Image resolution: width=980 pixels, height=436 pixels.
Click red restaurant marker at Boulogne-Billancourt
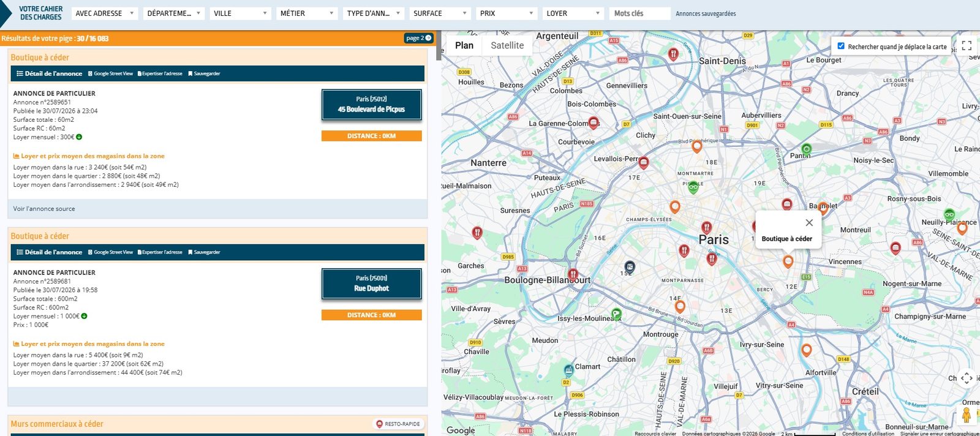[x=573, y=276]
